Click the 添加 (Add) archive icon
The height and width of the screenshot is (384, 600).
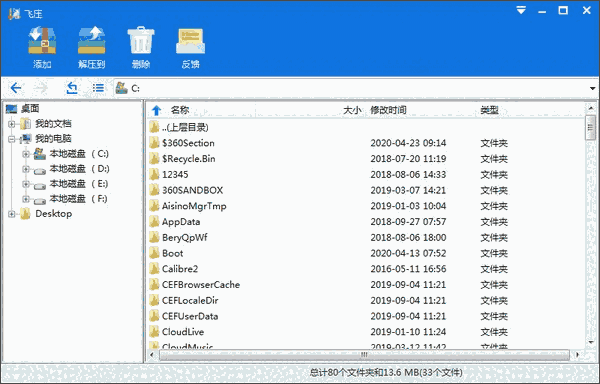pos(42,40)
